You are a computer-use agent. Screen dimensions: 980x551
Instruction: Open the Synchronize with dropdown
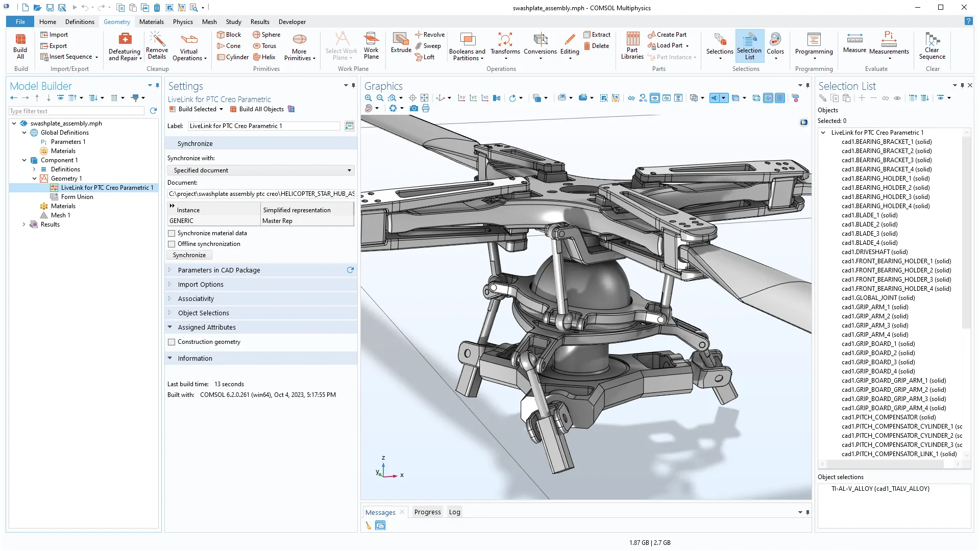click(261, 170)
